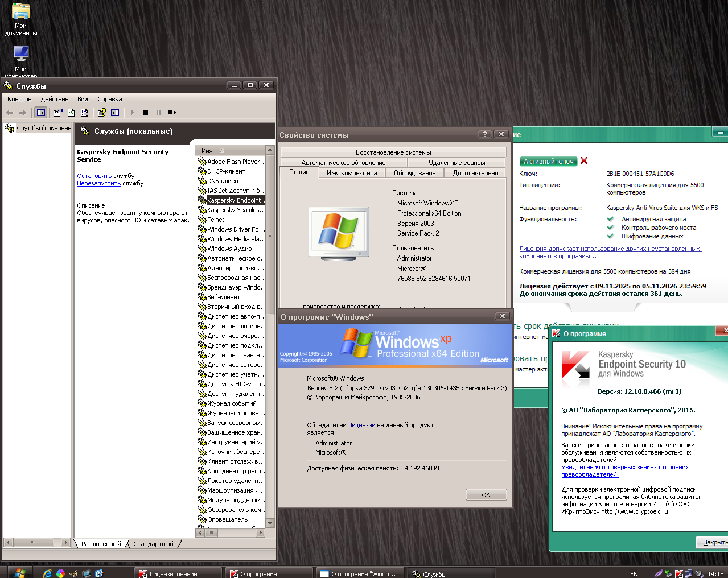The height and width of the screenshot is (578, 728).
Task: Switch to the Оборудование tab
Action: point(414,173)
